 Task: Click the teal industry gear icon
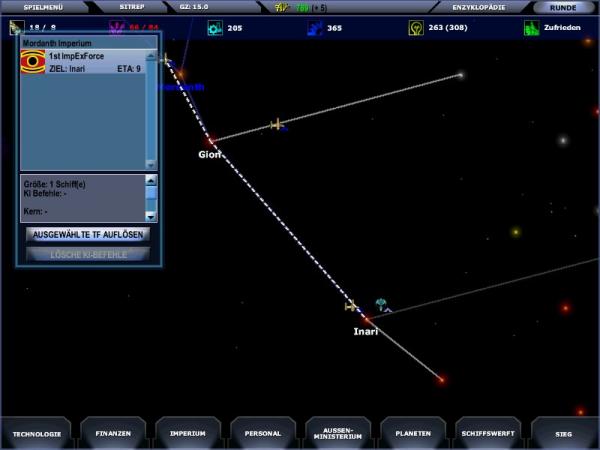[215, 28]
